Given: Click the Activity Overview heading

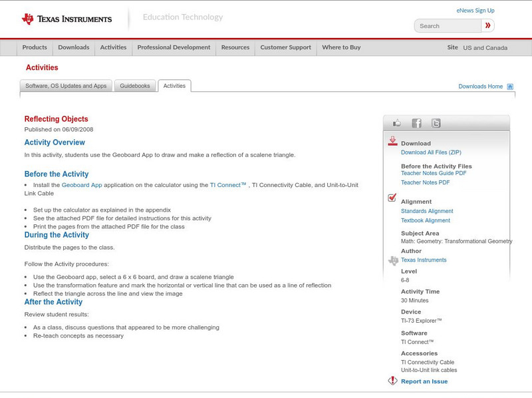Looking at the screenshot, I should coord(55,142).
